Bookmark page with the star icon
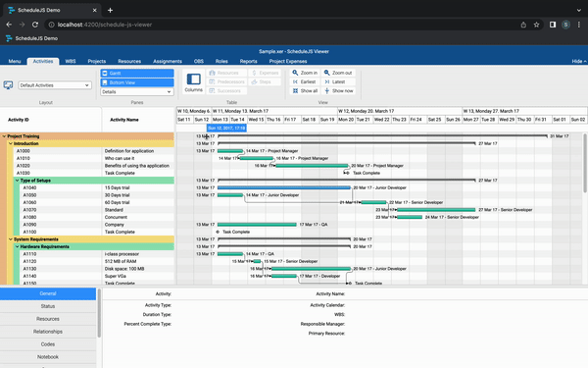The height and width of the screenshot is (368, 588). [x=536, y=25]
